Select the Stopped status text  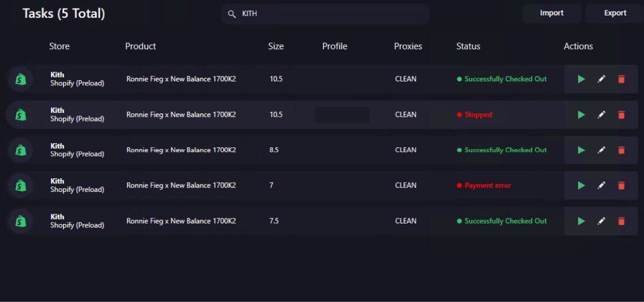click(478, 115)
